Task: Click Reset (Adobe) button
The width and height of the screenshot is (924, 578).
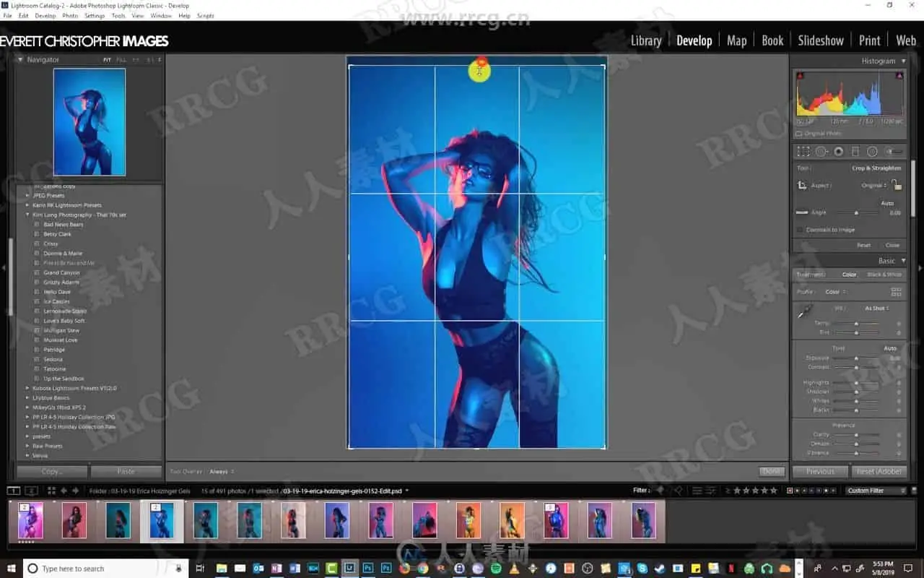Action: coord(879,472)
